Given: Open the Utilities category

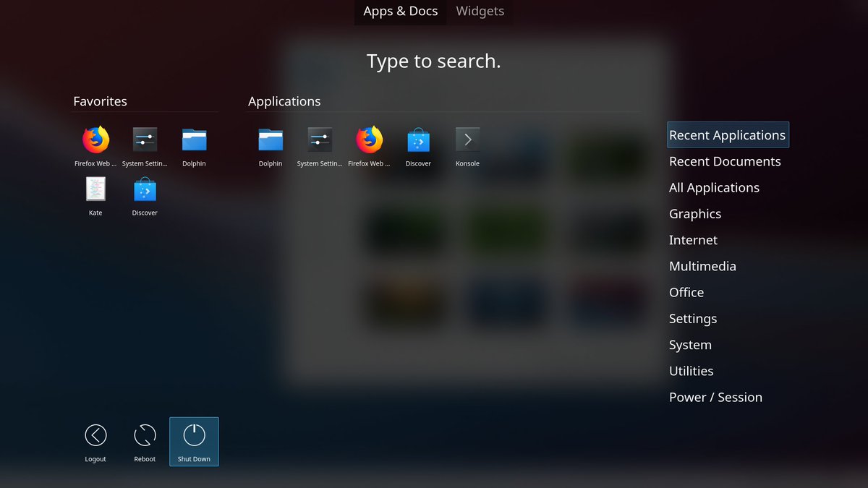Looking at the screenshot, I should [691, 370].
